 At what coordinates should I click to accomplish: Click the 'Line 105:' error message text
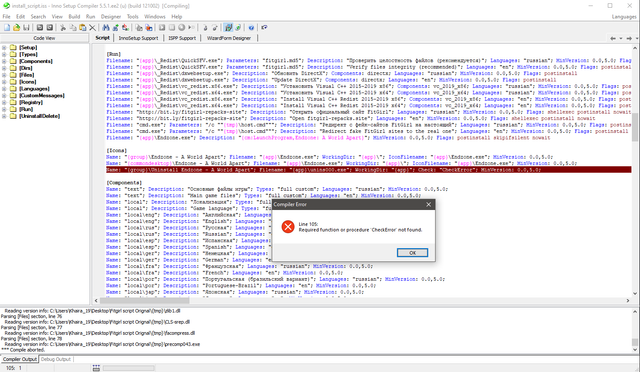coord(308,224)
